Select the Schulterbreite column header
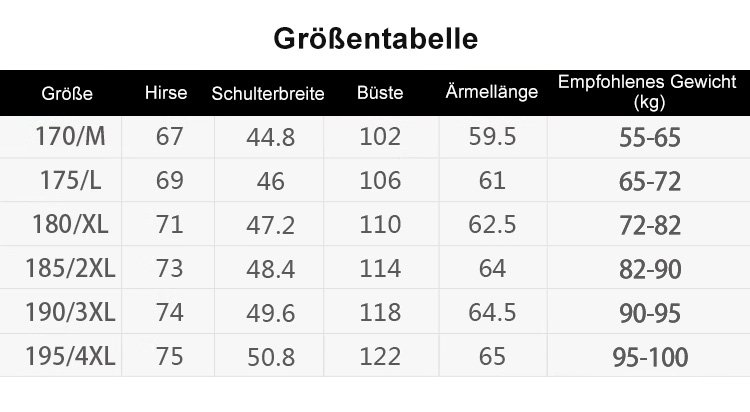 (268, 94)
